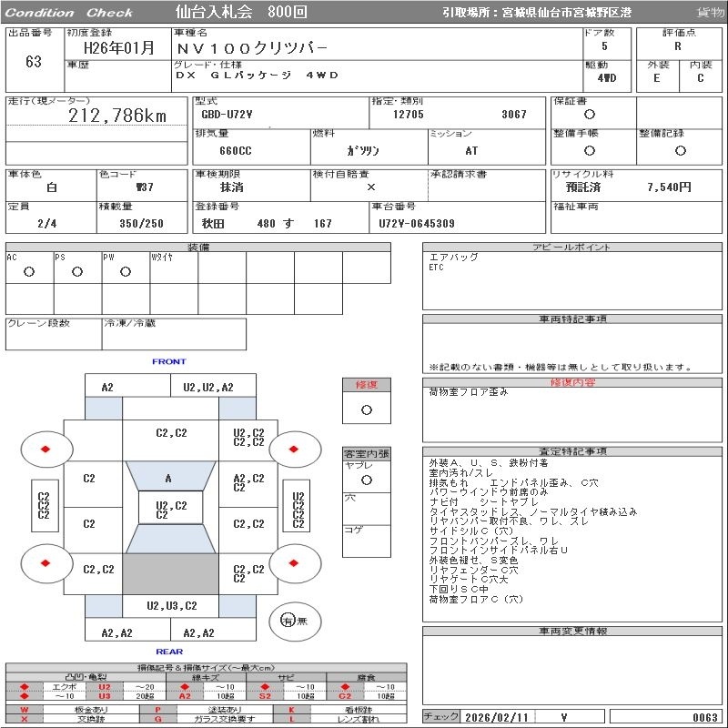Click the red U2 legend symbol
Viewport: 728px width, 728px height.
[105, 687]
